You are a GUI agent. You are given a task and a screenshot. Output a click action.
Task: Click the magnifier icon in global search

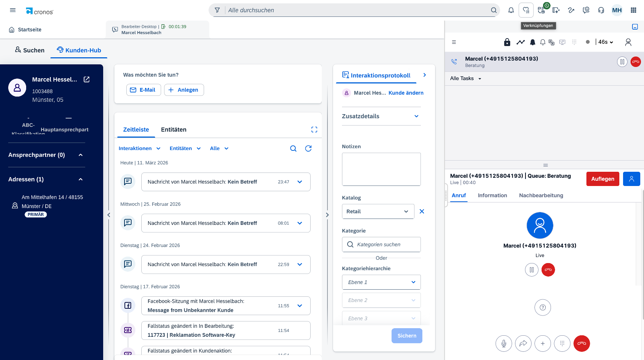click(494, 10)
